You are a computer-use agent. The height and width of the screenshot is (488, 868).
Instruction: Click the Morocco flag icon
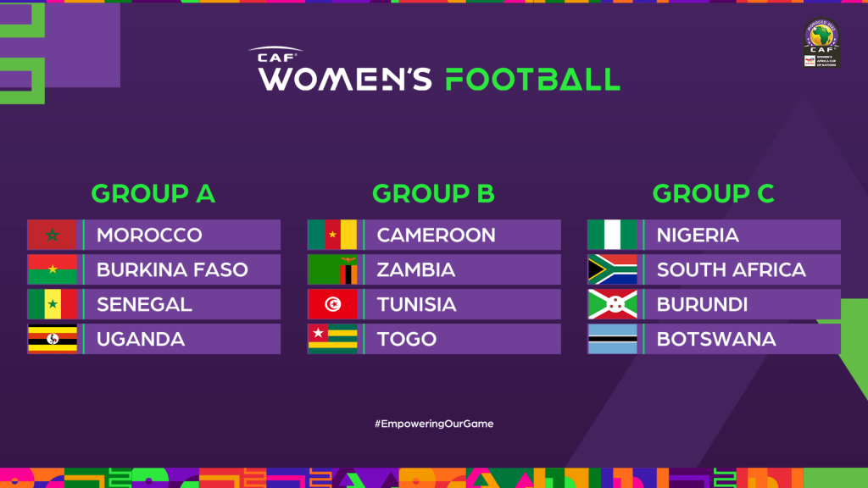[53, 235]
